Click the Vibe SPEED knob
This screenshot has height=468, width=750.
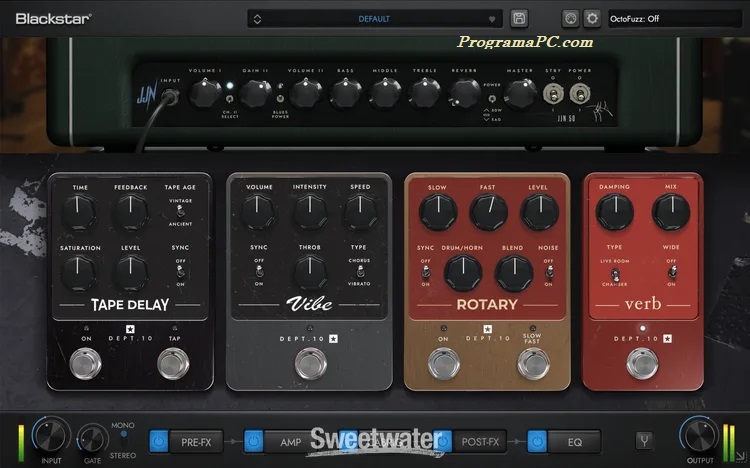[x=361, y=212]
